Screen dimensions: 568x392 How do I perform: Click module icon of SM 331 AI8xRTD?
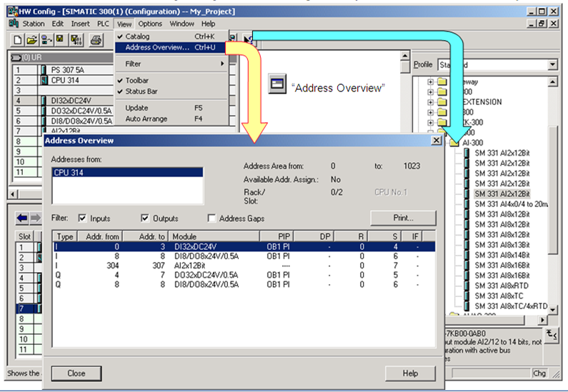click(x=467, y=286)
